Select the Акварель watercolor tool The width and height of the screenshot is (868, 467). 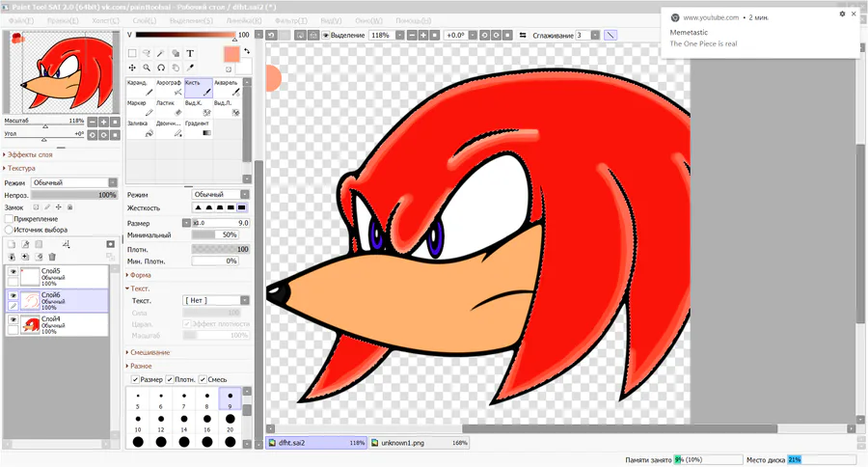(227, 88)
